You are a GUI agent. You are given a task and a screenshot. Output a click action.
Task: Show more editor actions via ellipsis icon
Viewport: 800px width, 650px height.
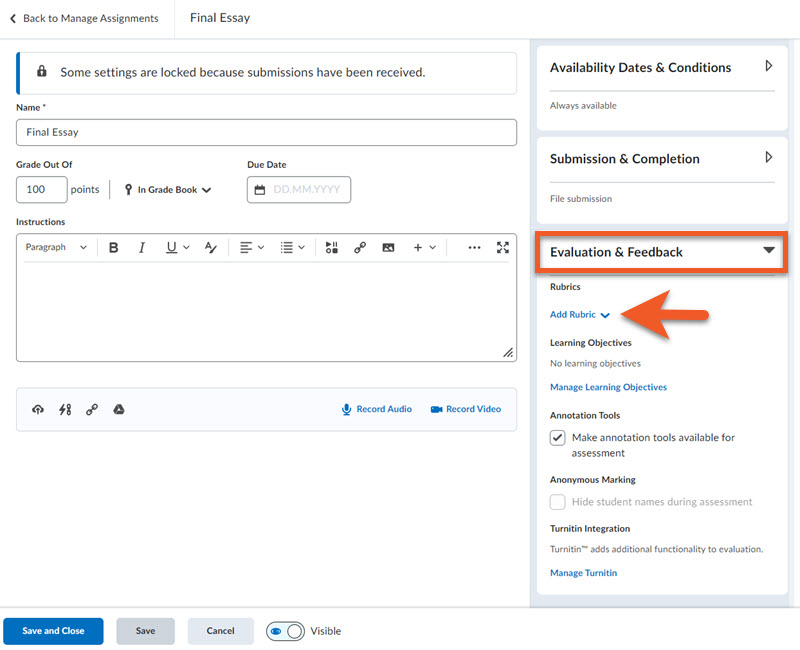coord(474,247)
